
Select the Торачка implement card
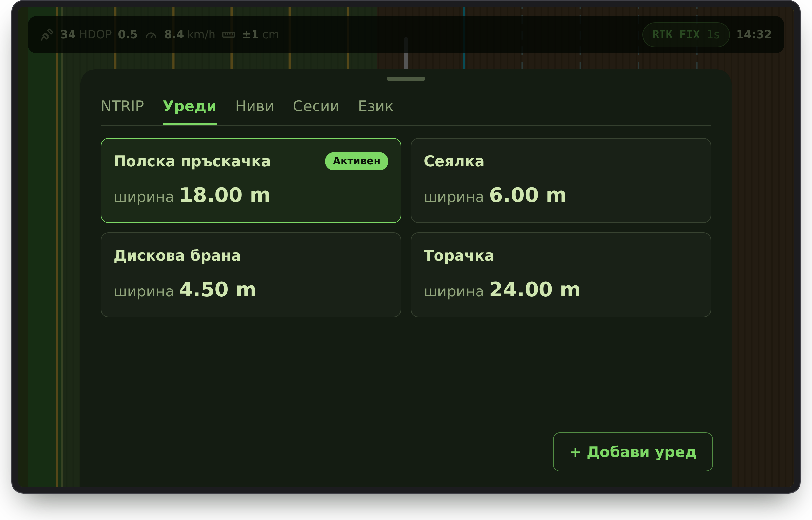click(x=561, y=275)
